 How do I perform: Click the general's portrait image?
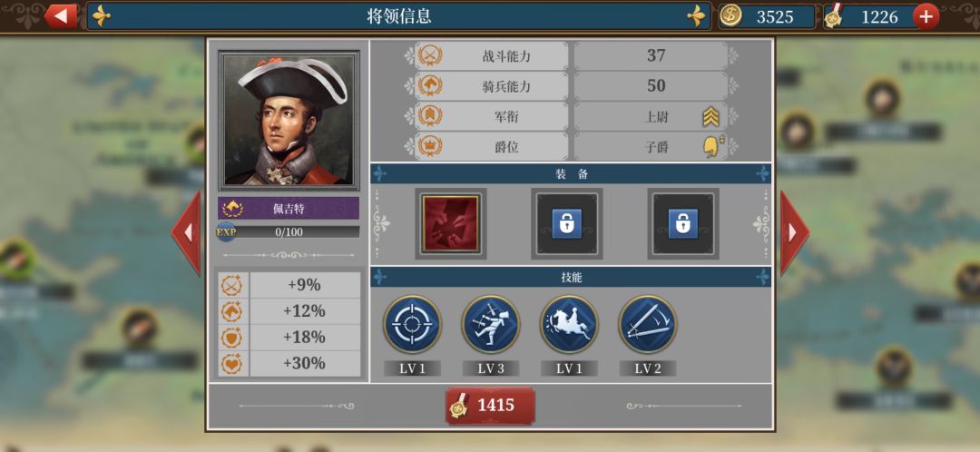289,121
